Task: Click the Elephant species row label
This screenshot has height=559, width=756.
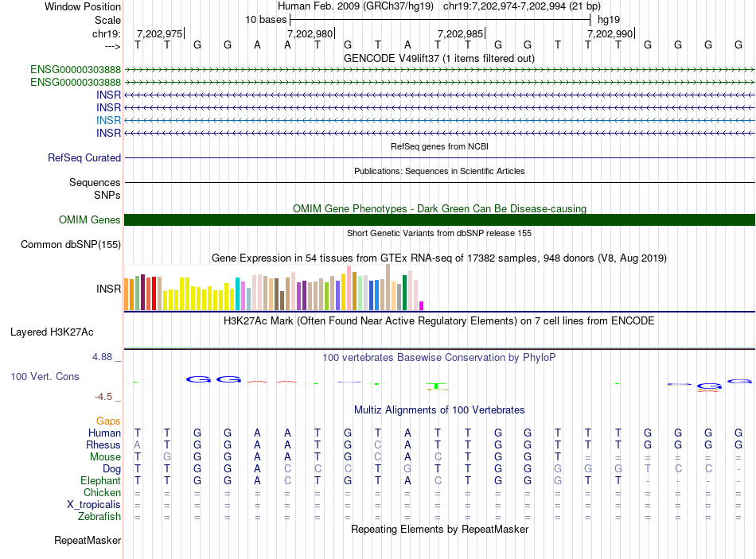Action: (x=100, y=481)
